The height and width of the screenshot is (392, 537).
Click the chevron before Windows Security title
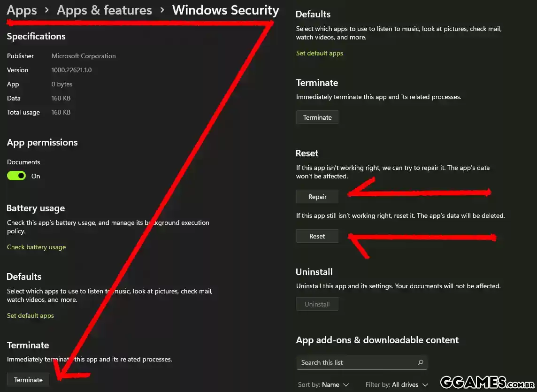162,10
